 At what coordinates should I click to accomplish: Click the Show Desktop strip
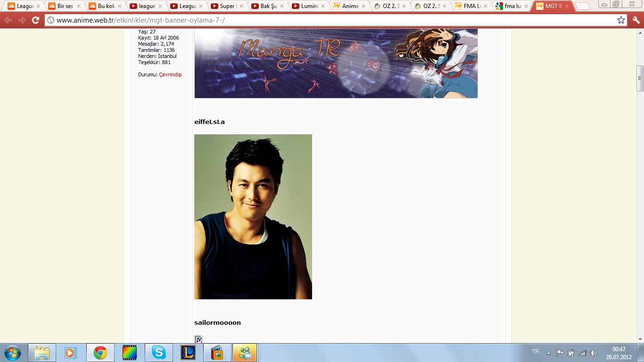click(x=640, y=353)
